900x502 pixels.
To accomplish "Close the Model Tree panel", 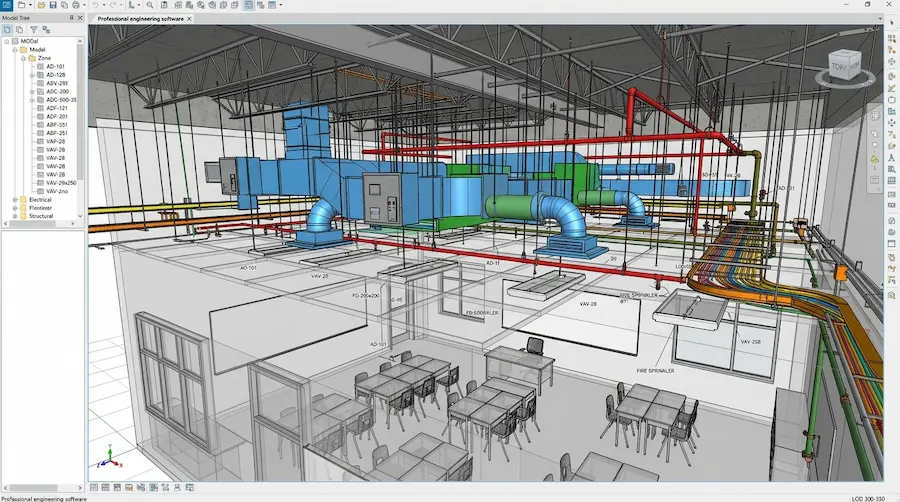I will (x=80, y=18).
